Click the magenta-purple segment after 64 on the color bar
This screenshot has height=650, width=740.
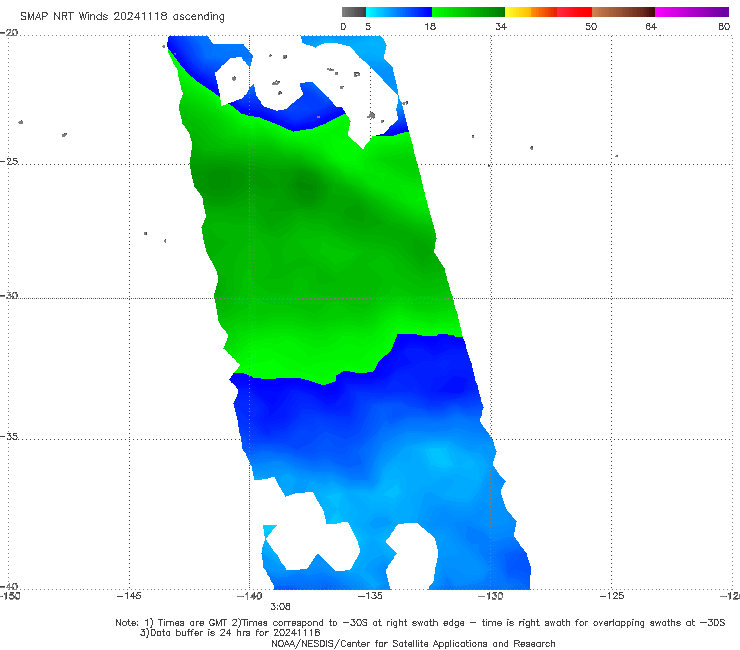[x=692, y=12]
